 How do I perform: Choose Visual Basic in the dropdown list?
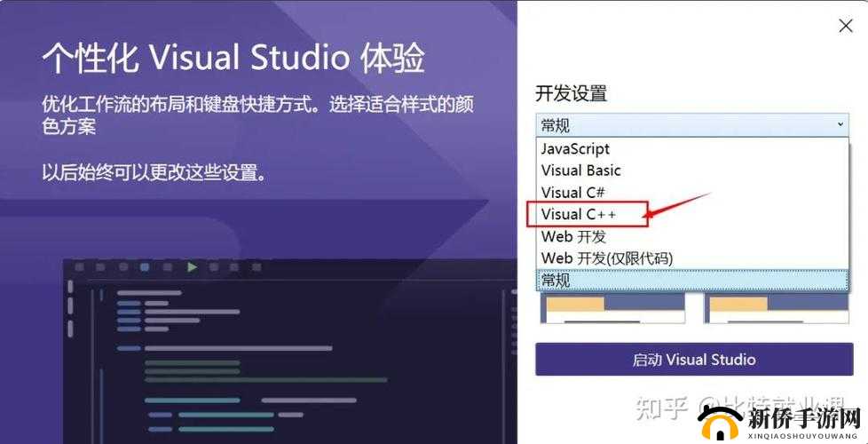[x=580, y=170]
